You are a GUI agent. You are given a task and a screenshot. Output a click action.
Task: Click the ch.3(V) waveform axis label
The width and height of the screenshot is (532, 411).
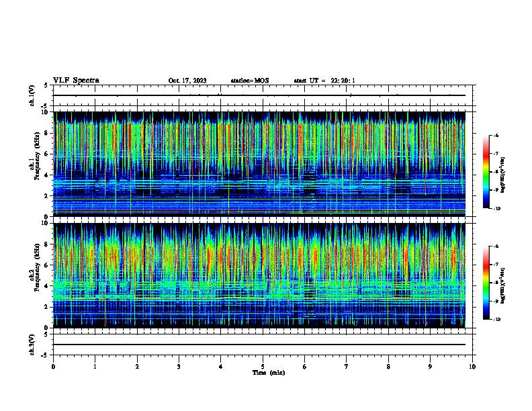32,345
